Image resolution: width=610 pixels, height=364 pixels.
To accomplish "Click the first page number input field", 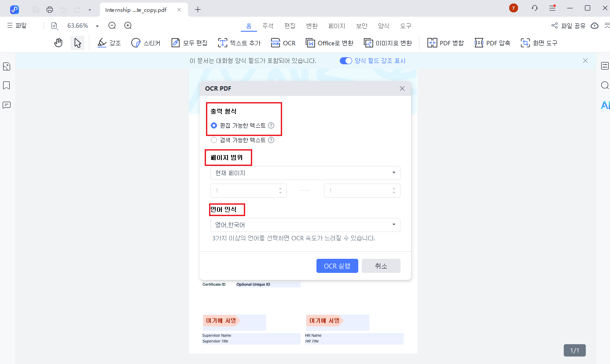I will 245,191.
